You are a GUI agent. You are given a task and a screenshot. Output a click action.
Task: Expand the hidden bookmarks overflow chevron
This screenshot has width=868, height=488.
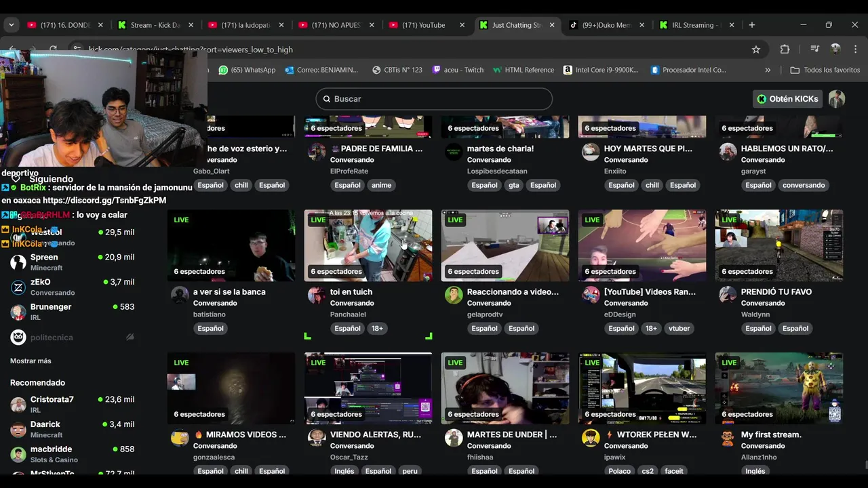(768, 70)
